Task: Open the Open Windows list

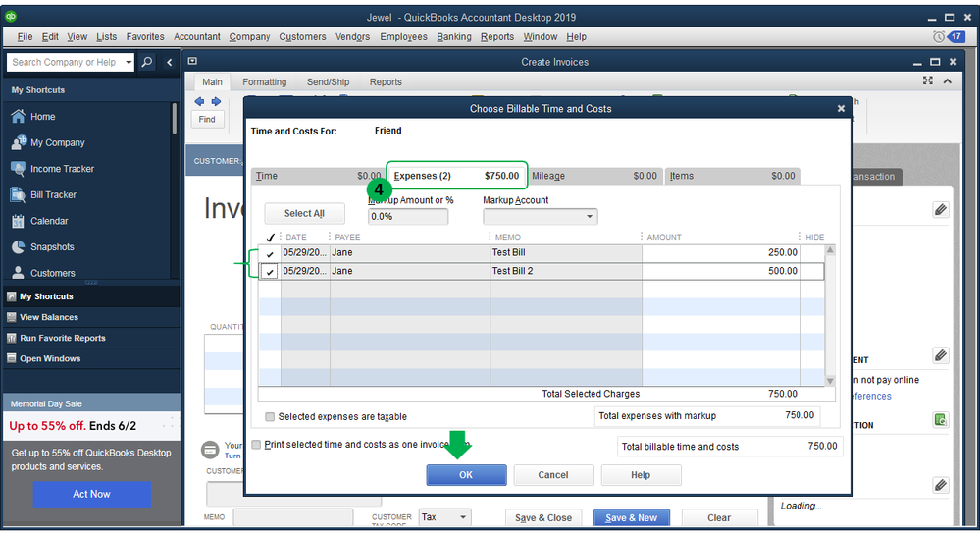Action: click(49, 358)
